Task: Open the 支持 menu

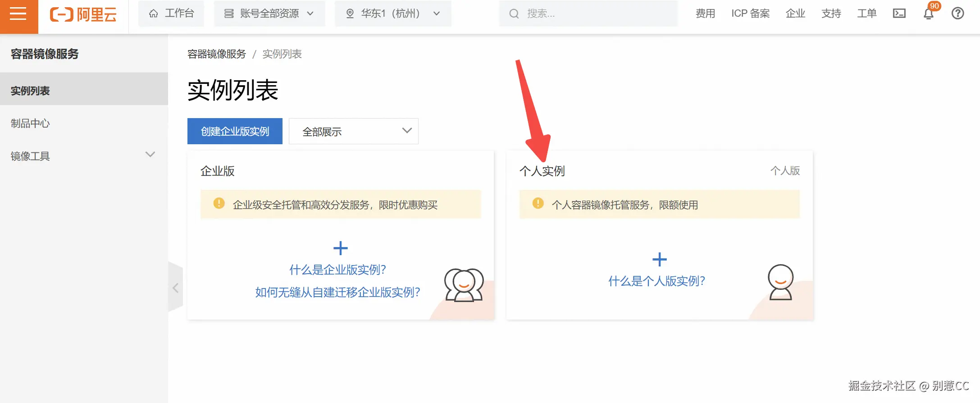Action: tap(831, 14)
